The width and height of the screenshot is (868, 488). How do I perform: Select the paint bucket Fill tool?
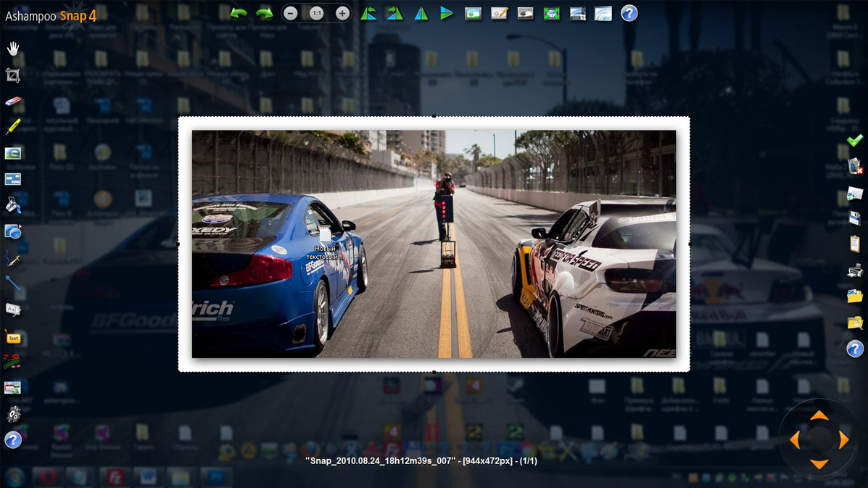[13, 205]
